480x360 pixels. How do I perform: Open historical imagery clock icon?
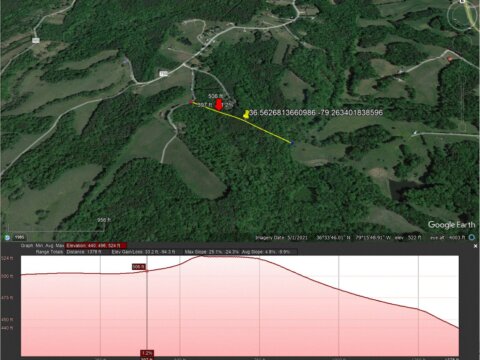(x=7, y=237)
